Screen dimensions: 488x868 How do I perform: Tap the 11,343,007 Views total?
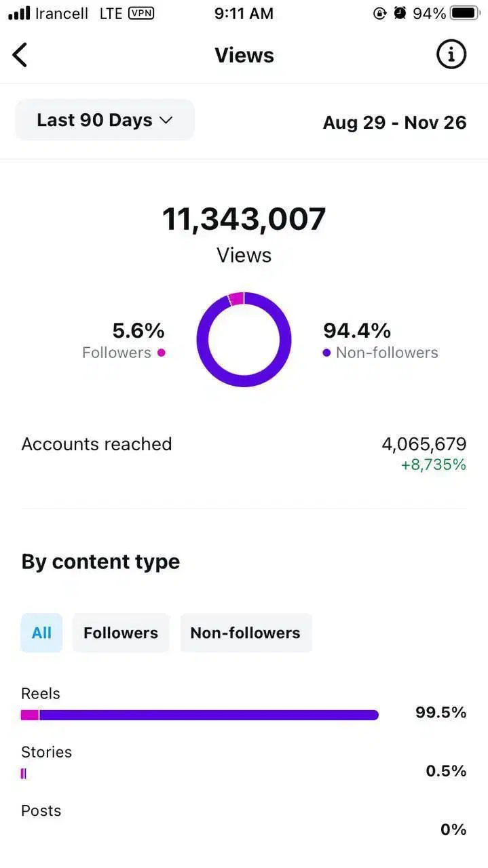click(x=244, y=219)
